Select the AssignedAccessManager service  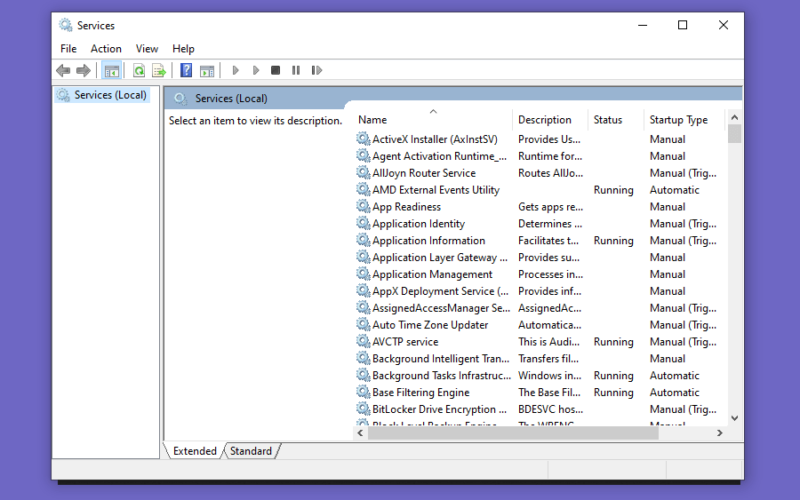point(441,308)
